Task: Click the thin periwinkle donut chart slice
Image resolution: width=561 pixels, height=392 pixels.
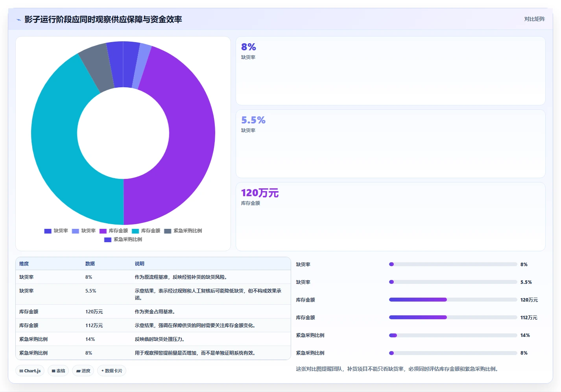Action: (x=141, y=66)
